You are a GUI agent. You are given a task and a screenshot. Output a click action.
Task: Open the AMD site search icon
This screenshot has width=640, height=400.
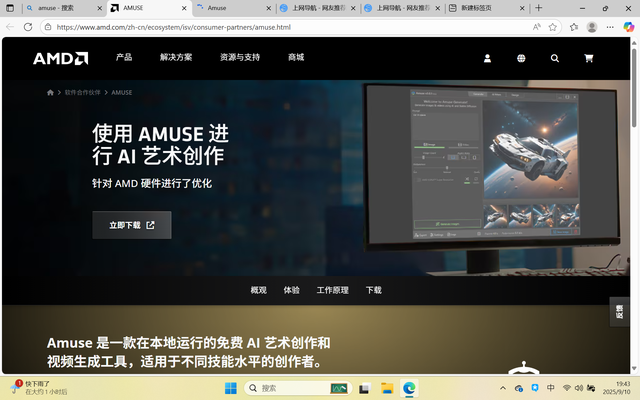[x=555, y=58]
